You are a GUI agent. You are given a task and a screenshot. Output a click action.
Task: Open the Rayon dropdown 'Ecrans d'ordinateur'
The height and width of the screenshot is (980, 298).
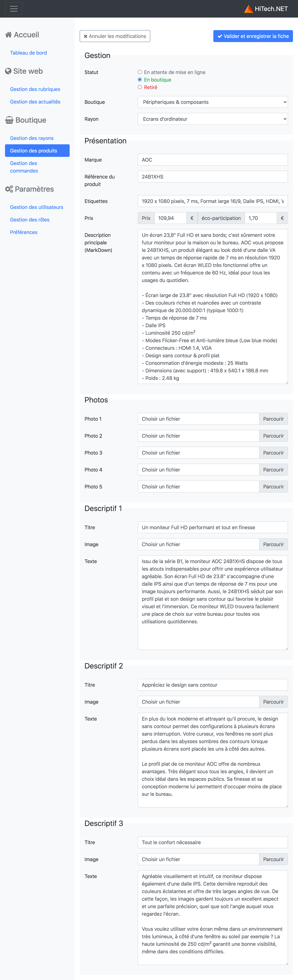[x=212, y=119]
